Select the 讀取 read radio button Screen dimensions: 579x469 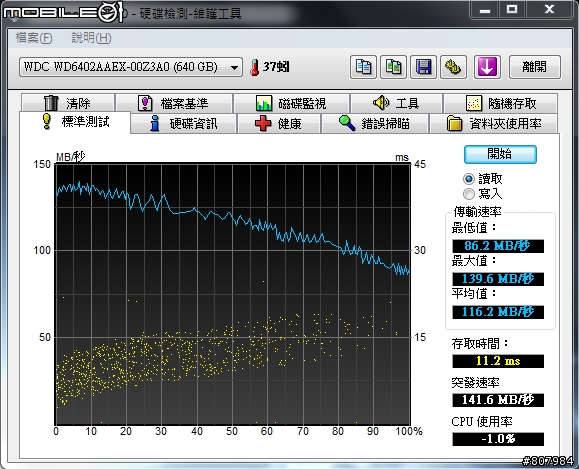click(469, 179)
